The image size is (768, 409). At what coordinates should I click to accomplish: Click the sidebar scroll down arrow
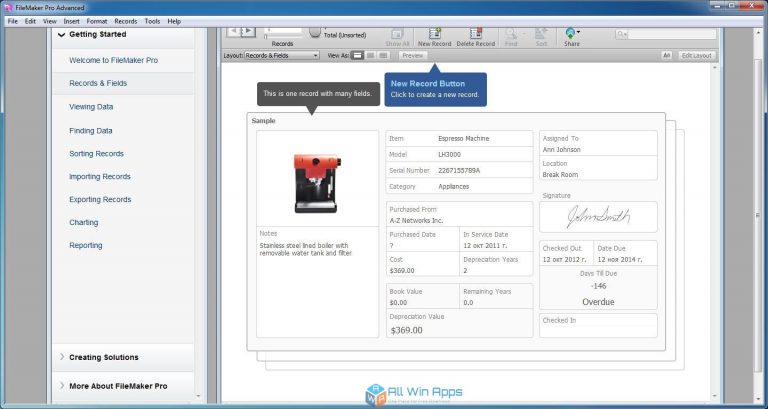198,396
